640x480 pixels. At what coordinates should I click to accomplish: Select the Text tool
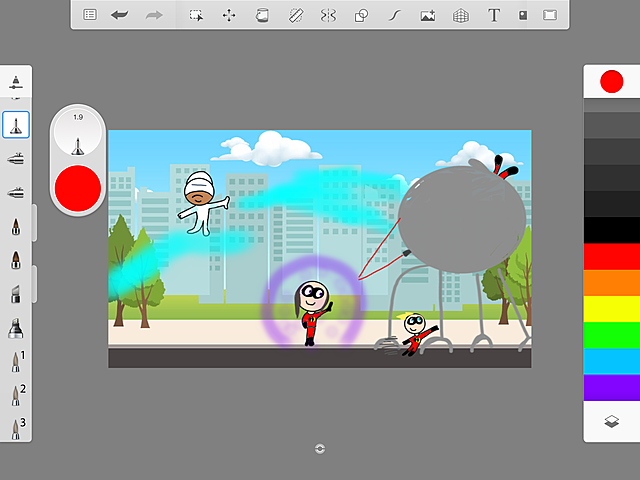point(494,15)
